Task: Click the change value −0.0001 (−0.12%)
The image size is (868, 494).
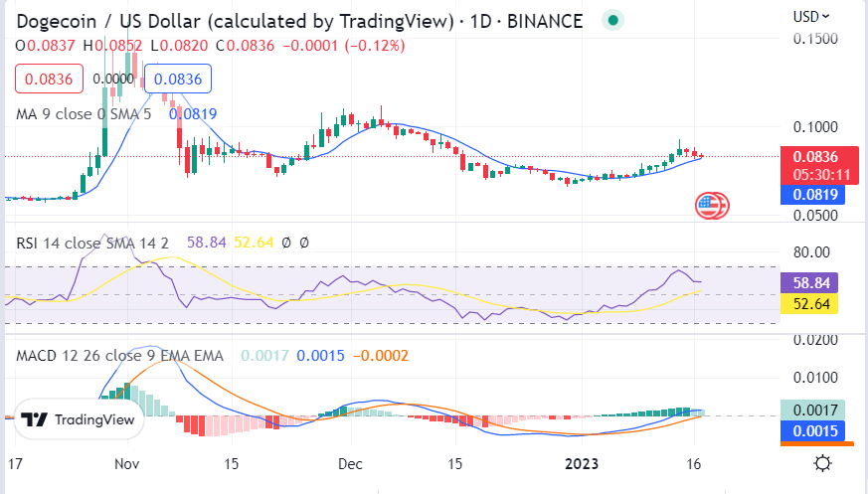Action: pyautogui.click(x=344, y=46)
